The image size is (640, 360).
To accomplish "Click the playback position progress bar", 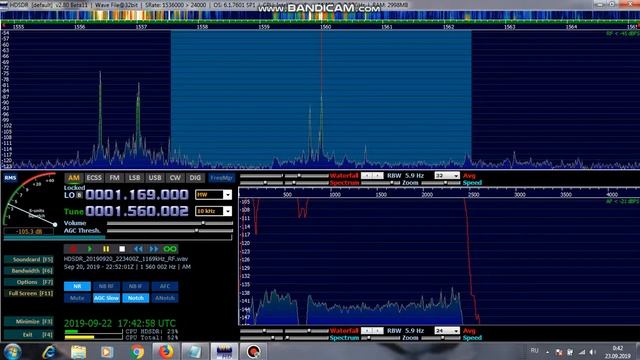I will 118,237.
